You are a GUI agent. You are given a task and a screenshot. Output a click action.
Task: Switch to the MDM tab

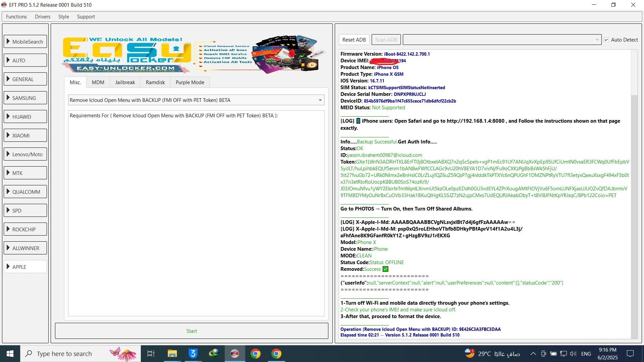98,82
